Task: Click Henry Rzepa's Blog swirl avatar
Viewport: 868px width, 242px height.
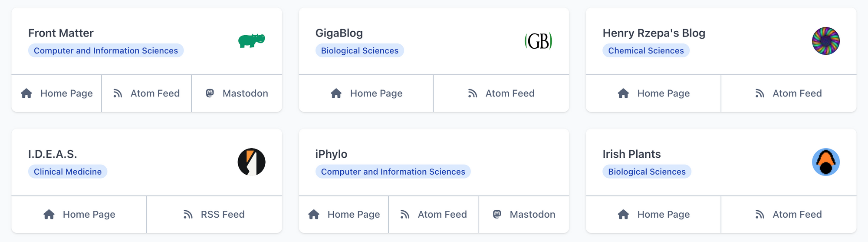Action: [825, 41]
